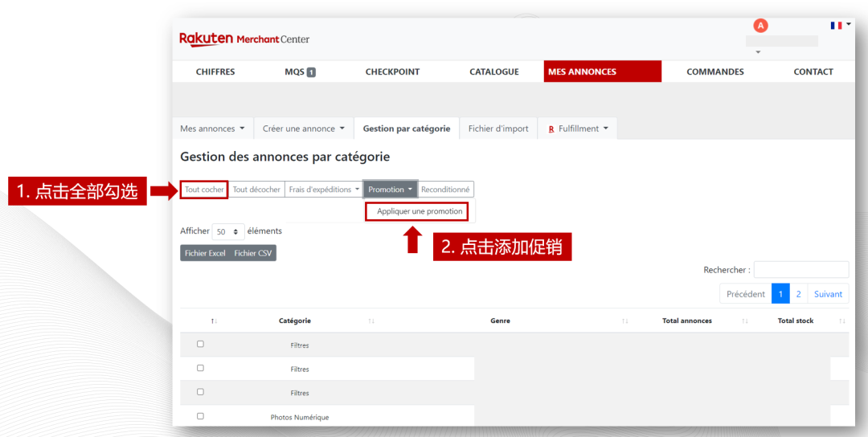This screenshot has width=868, height=437.
Task: Expand the Frais d'expéditions dropdown
Action: pyautogui.click(x=324, y=190)
